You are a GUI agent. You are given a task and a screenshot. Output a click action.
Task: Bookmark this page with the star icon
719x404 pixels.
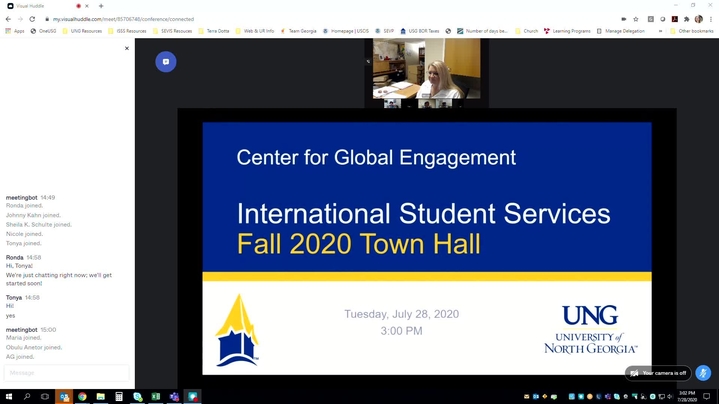point(636,19)
